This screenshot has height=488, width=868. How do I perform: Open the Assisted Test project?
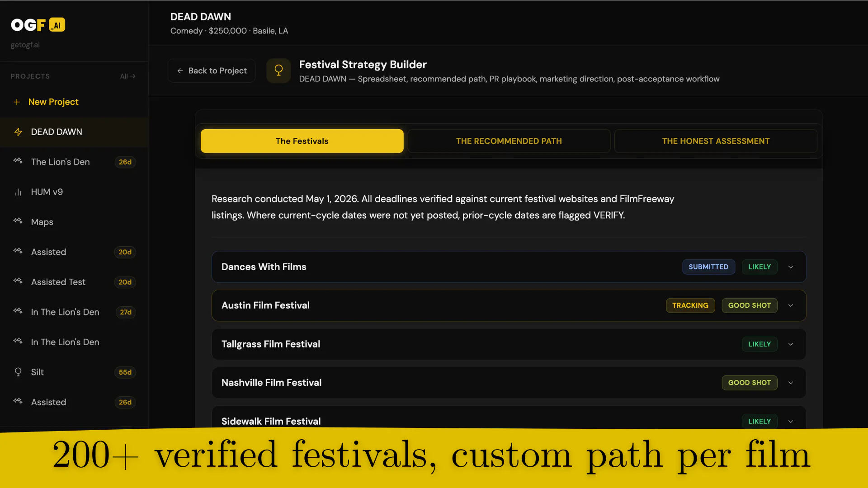[74, 282]
